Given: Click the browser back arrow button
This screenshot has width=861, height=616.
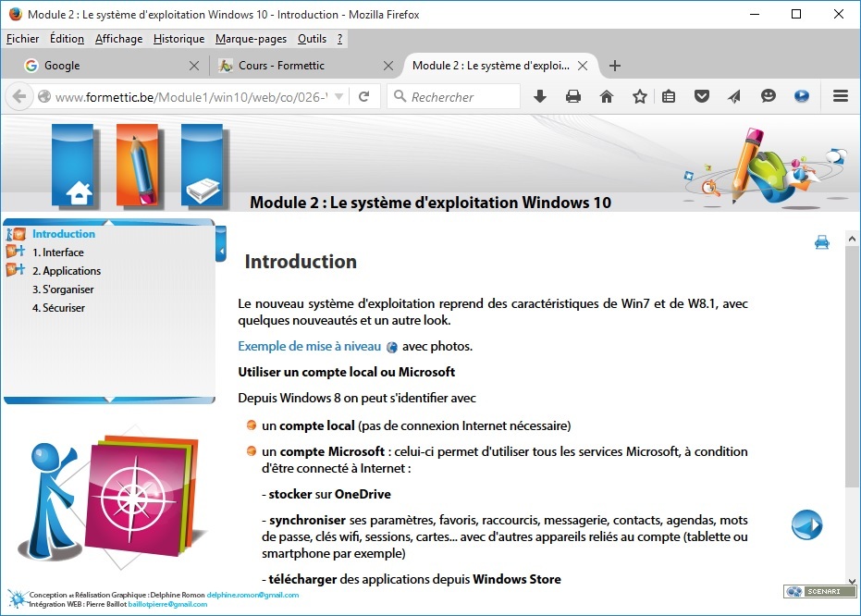Looking at the screenshot, I should tap(19, 96).
